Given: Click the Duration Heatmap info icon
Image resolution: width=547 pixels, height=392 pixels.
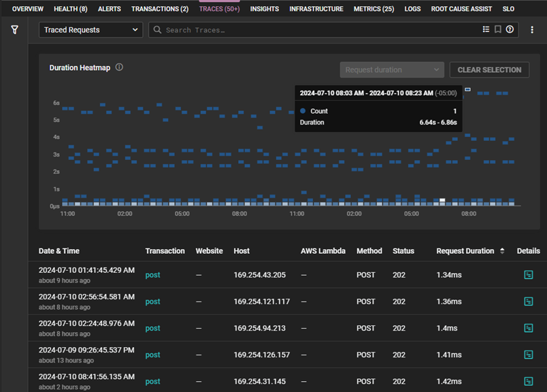Looking at the screenshot, I should [x=119, y=67].
